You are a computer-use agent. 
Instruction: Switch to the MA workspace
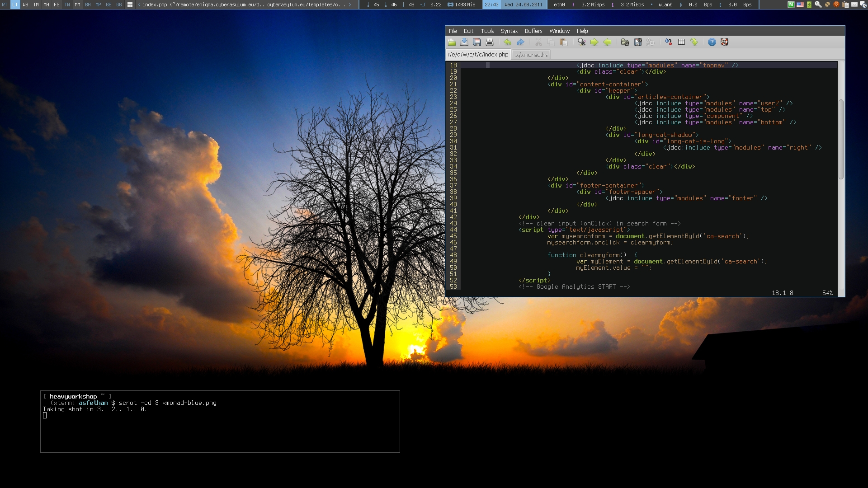(46, 5)
